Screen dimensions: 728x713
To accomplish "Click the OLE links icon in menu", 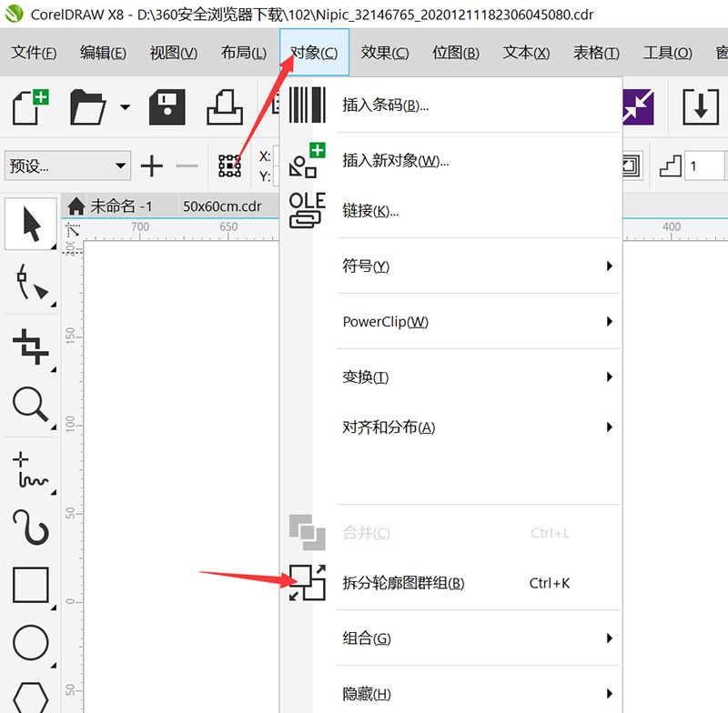I will [307, 210].
